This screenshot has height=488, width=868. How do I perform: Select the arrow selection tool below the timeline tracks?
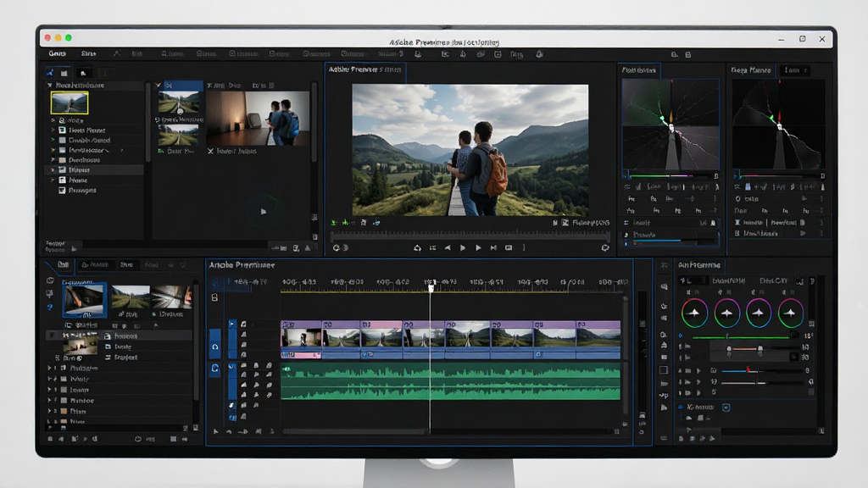(216, 431)
